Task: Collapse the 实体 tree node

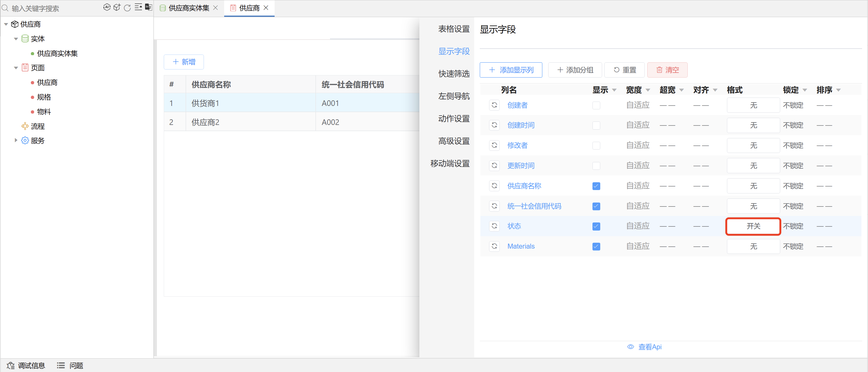Action: coord(16,39)
